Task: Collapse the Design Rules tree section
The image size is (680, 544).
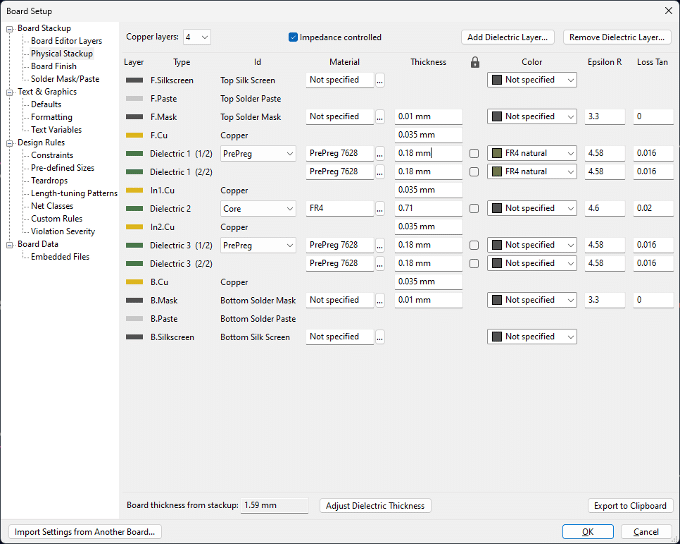Action: 10,143
